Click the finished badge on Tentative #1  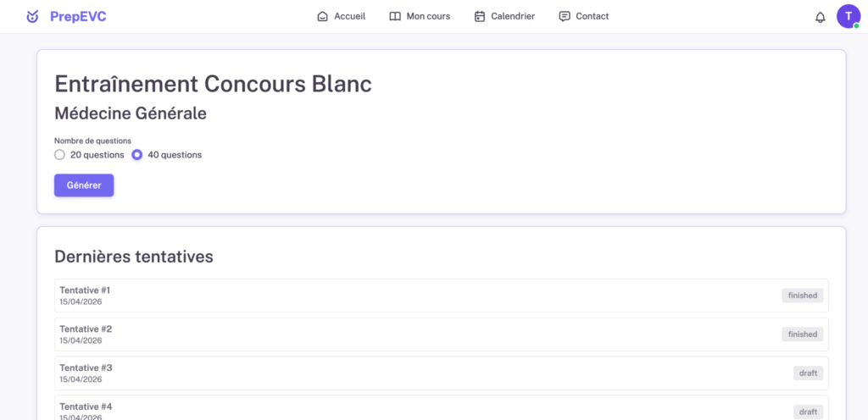[x=802, y=296]
